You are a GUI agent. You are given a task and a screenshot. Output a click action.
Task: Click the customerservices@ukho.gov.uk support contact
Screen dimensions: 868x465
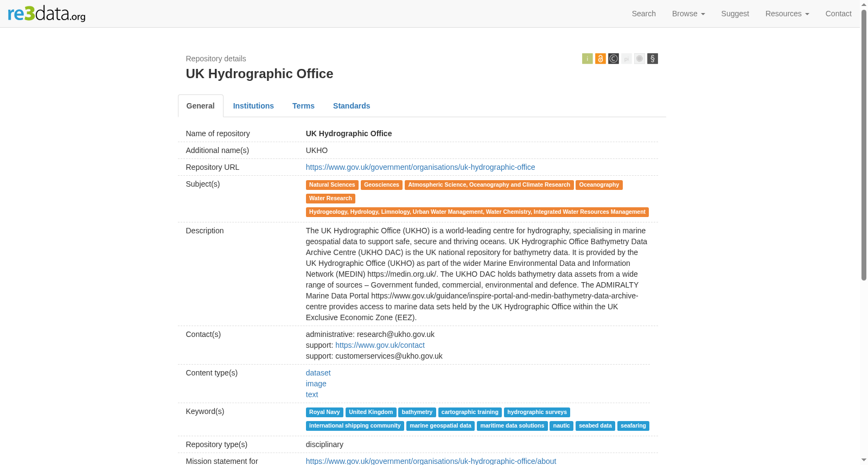[389, 356]
